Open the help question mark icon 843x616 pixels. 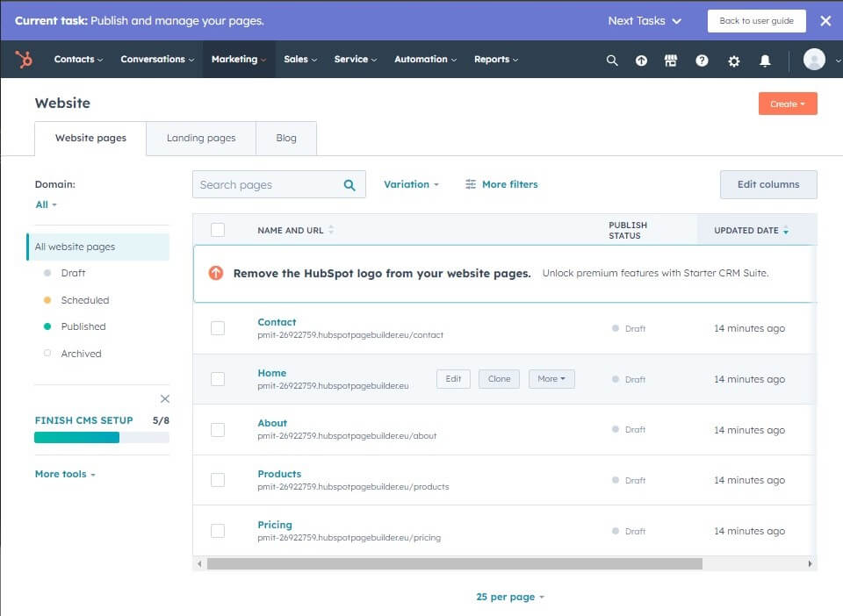coord(702,61)
